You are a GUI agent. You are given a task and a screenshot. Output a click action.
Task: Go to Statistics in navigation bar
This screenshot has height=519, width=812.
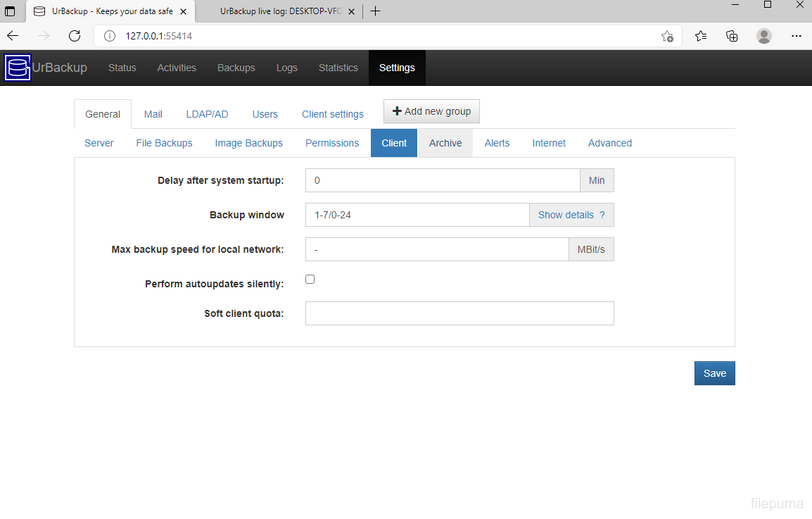coord(338,68)
